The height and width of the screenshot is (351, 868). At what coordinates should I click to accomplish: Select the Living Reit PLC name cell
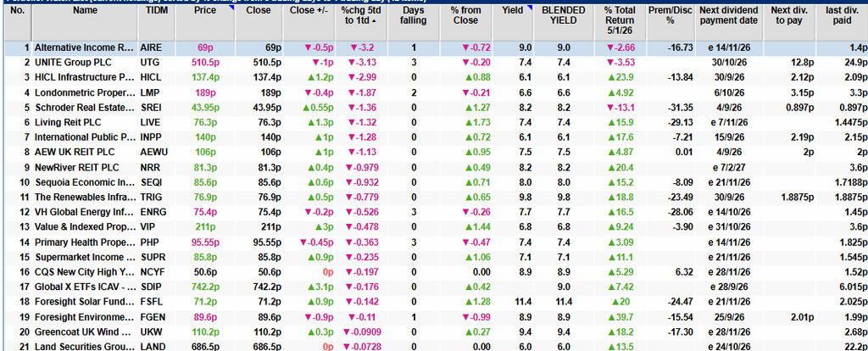coord(68,122)
